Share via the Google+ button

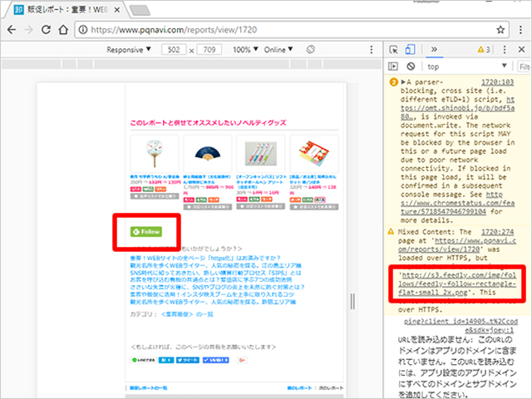242,360
